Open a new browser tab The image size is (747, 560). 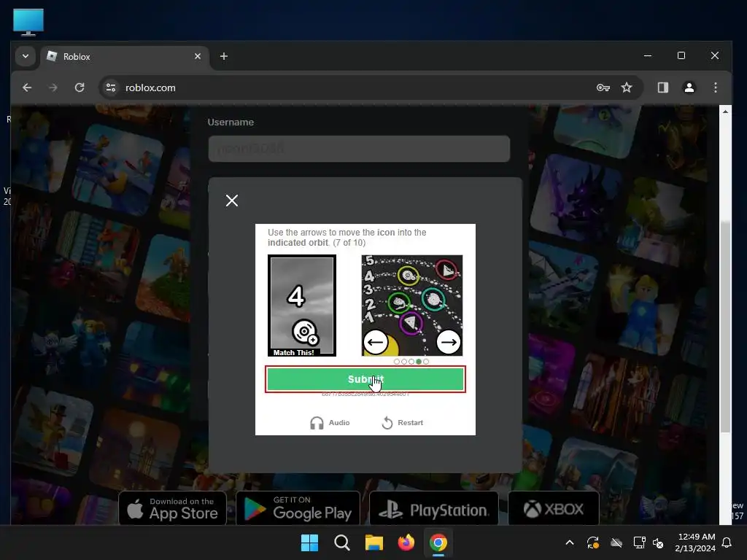click(x=223, y=56)
